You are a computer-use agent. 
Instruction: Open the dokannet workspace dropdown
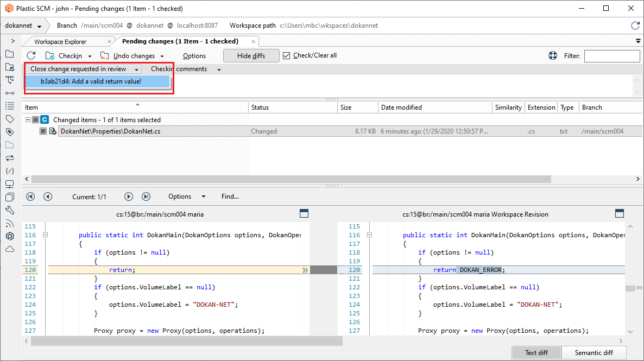pyautogui.click(x=40, y=26)
